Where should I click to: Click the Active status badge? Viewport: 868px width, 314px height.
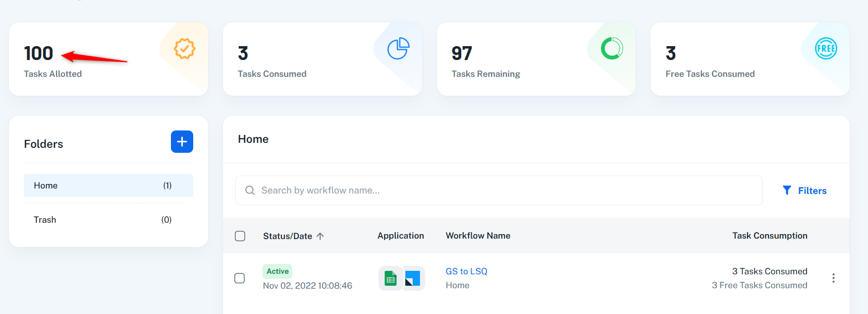pyautogui.click(x=277, y=271)
